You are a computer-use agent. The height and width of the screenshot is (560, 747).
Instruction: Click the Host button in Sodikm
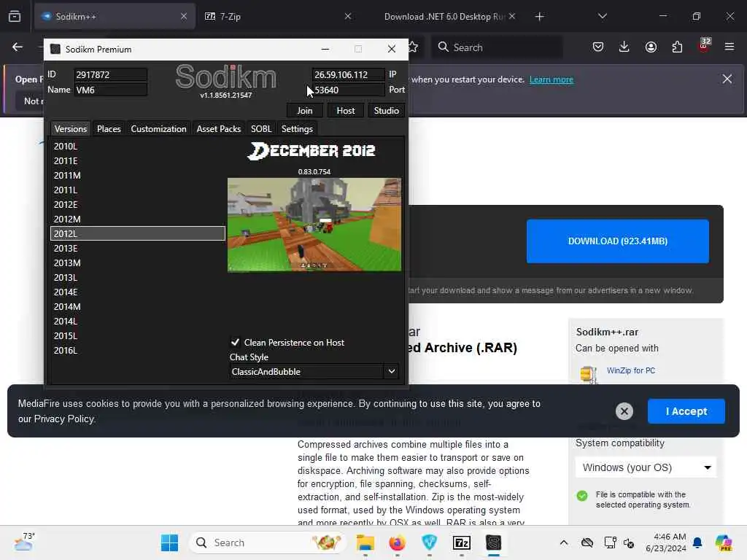coord(345,111)
